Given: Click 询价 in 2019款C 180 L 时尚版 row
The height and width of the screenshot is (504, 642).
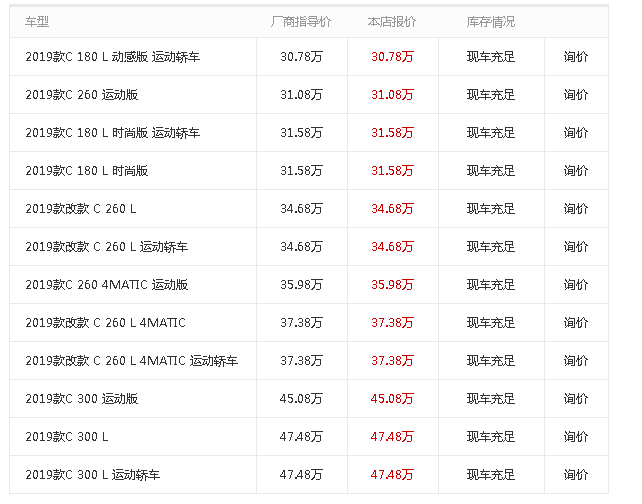Looking at the screenshot, I should [x=576, y=171].
